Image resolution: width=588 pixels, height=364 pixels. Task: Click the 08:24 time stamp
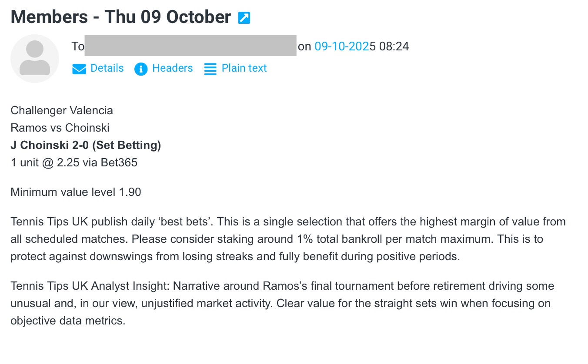pyautogui.click(x=394, y=46)
